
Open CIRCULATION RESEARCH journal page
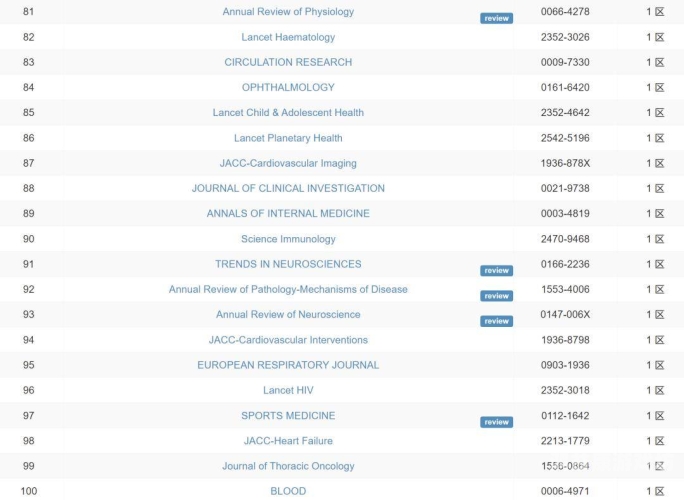pos(288,62)
